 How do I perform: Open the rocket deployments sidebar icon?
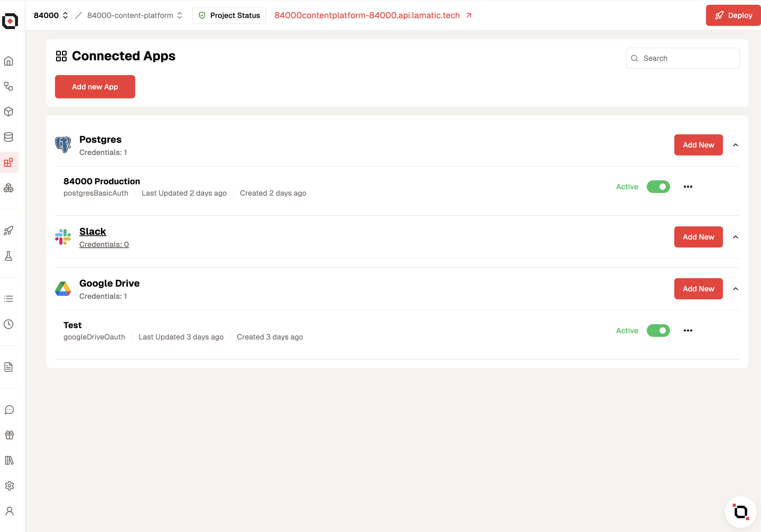[9, 230]
